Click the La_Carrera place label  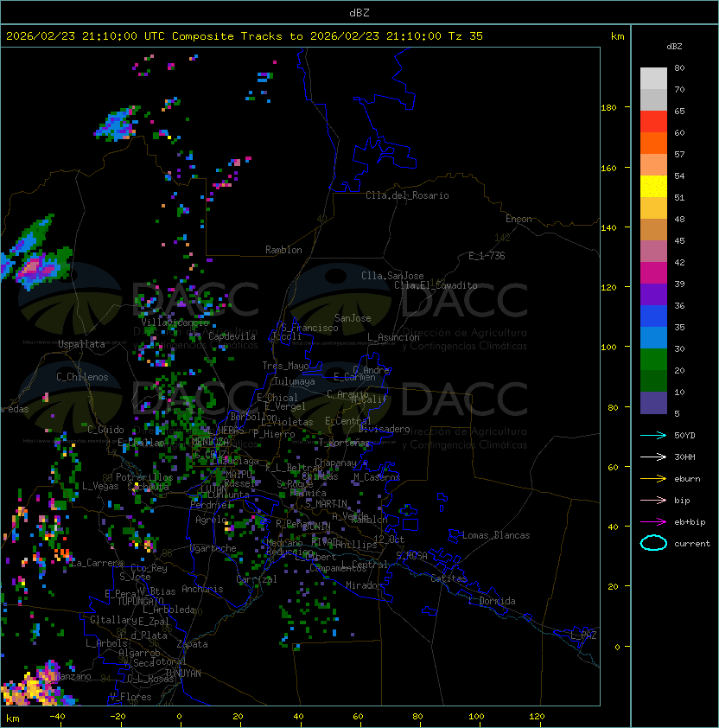tap(97, 563)
